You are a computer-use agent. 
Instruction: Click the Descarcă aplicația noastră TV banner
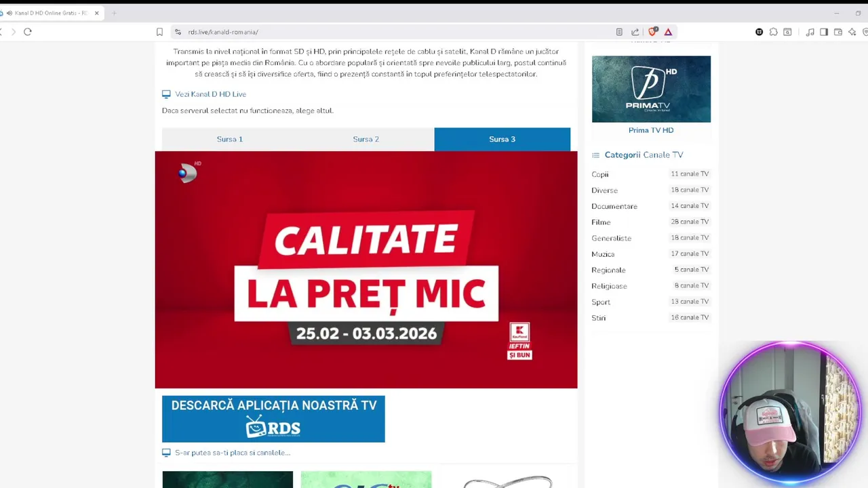click(x=273, y=419)
